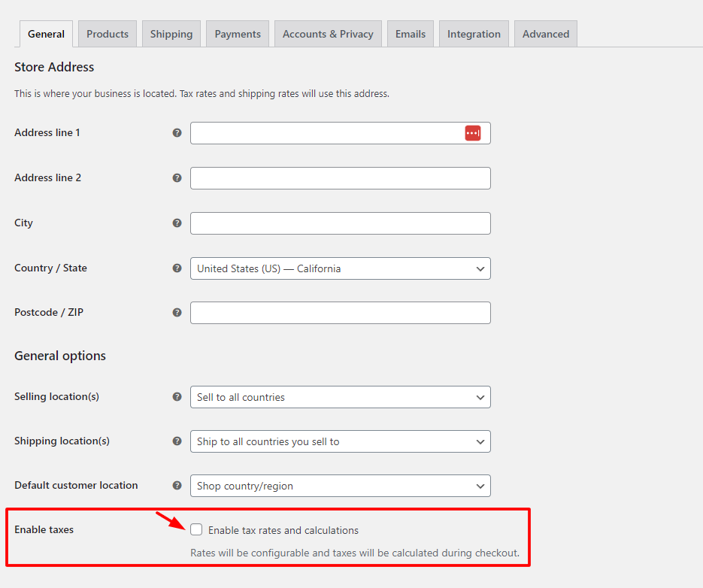Click help icon for Default customer location

(177, 486)
